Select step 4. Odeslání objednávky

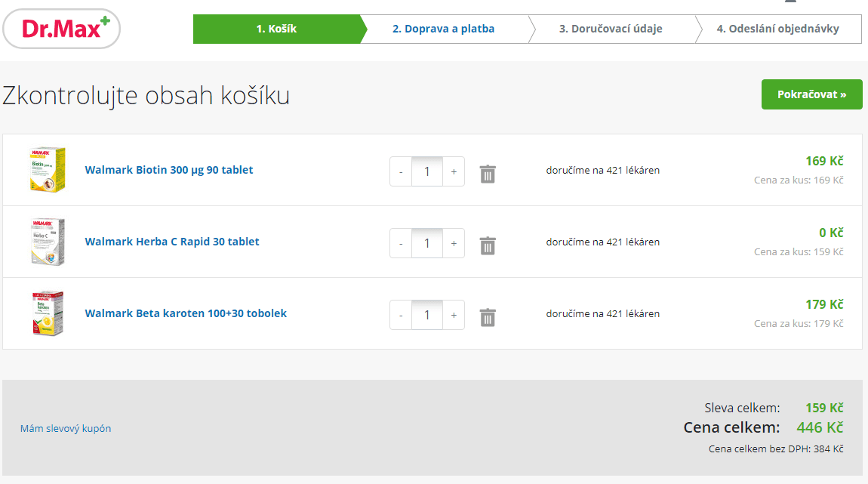tap(777, 29)
